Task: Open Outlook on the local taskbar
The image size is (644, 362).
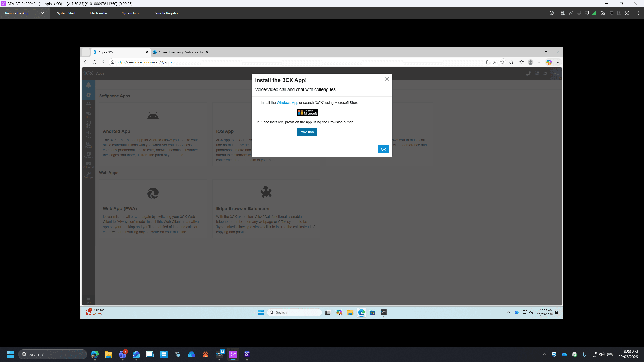Action: coord(136,354)
